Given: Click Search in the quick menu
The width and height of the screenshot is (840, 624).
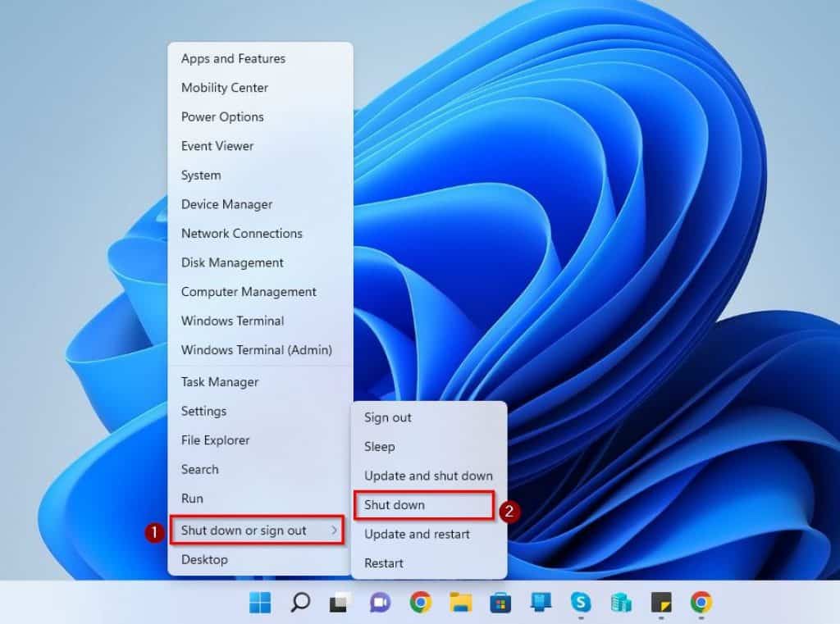Looking at the screenshot, I should [260, 469].
